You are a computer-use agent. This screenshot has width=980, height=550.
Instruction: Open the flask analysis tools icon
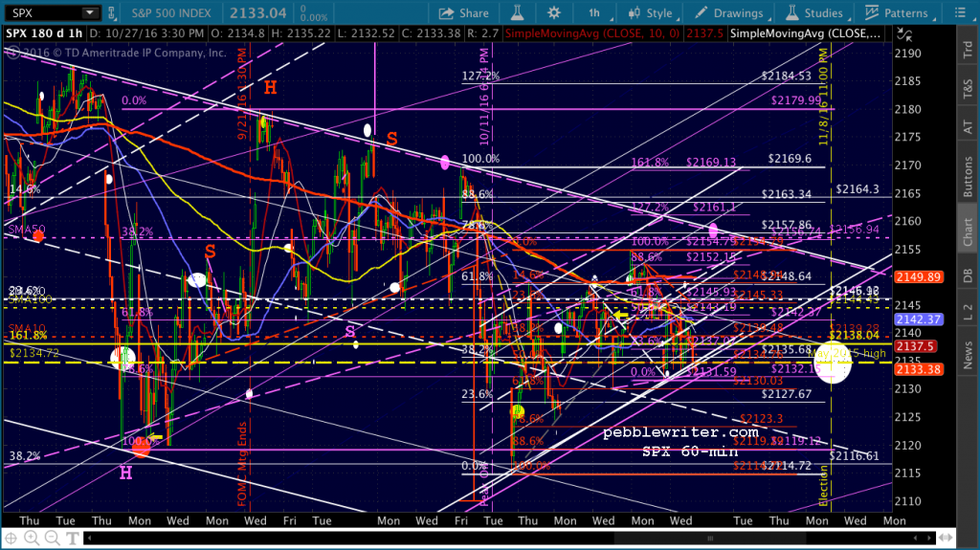(517, 12)
